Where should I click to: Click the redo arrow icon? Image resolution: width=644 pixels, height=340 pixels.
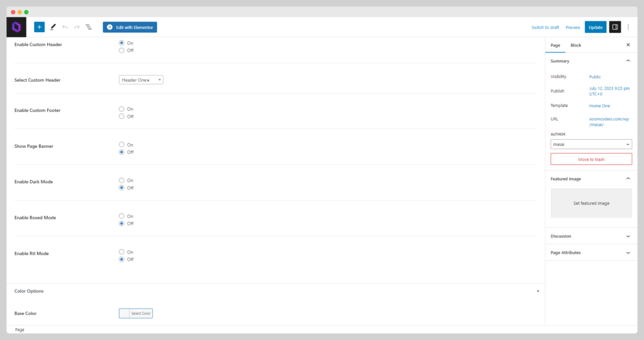coord(77,27)
